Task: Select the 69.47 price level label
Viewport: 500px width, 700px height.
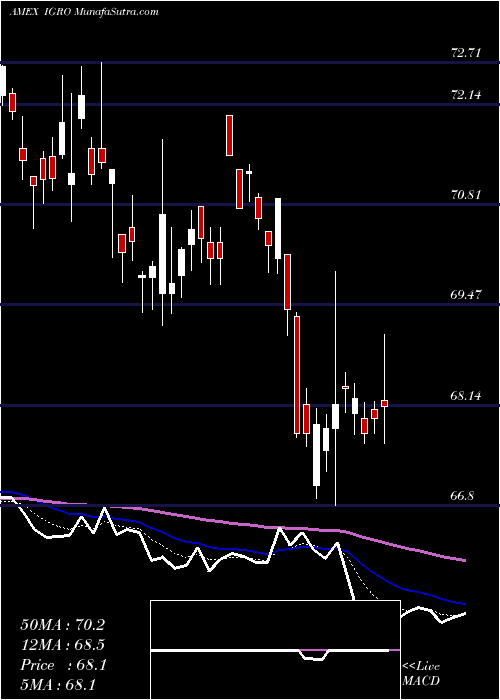Action: point(466,295)
